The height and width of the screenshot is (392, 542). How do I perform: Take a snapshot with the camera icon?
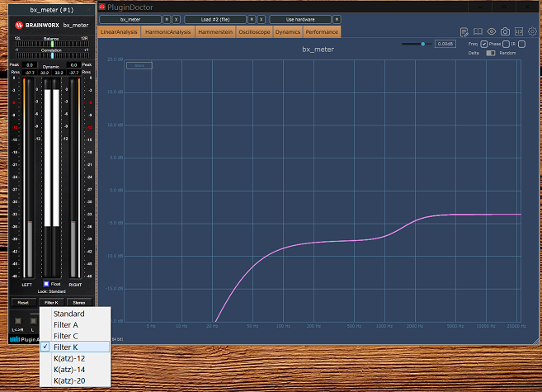(505, 32)
